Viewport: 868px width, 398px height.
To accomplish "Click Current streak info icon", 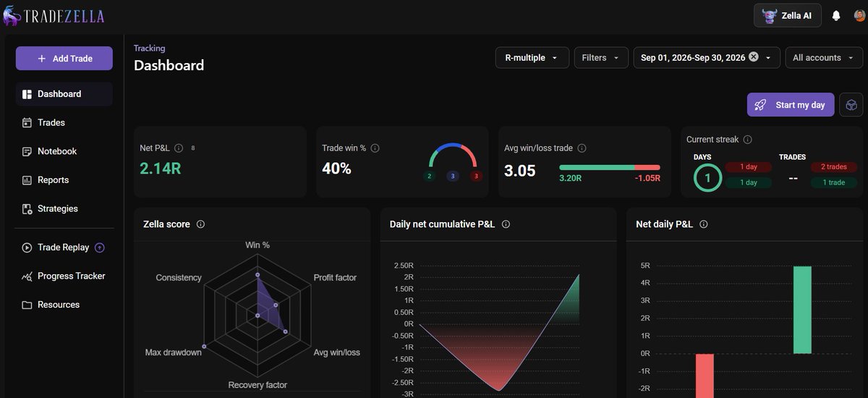I will coord(747,140).
